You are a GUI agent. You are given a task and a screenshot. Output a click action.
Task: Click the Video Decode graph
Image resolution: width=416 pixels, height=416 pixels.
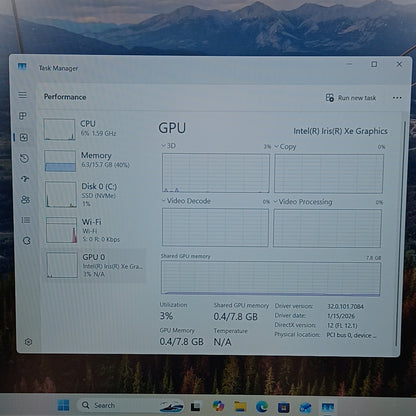coord(215,227)
